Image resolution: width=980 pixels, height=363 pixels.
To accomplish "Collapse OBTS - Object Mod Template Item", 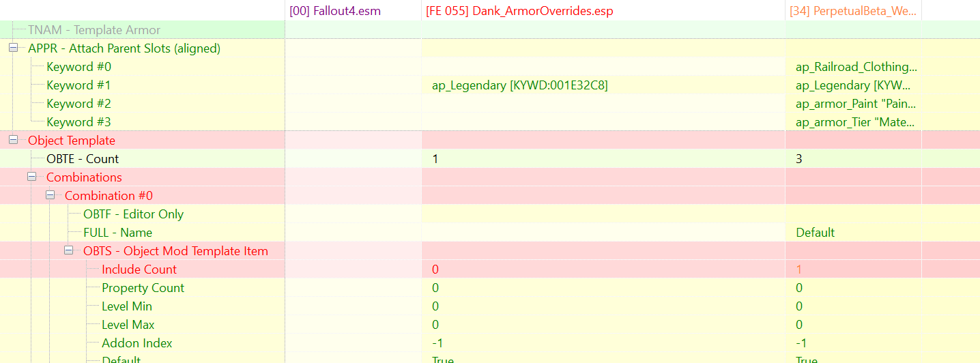I will (x=68, y=251).
